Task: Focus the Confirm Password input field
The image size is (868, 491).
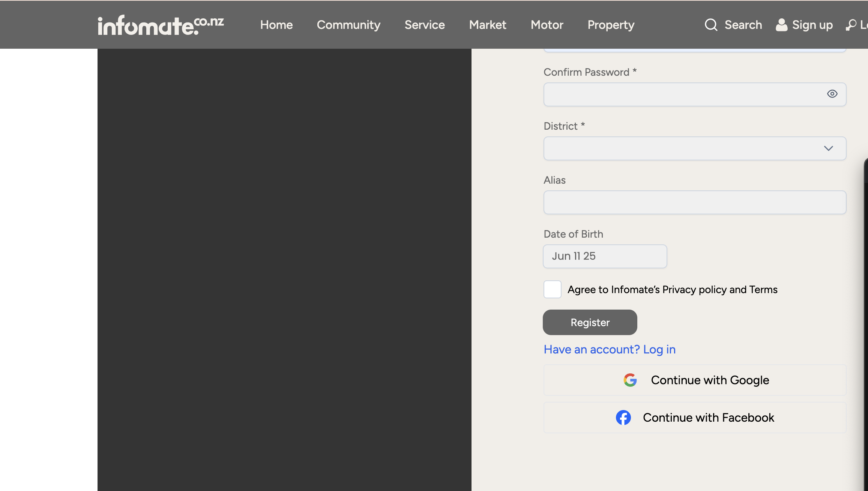Action: pos(683,94)
